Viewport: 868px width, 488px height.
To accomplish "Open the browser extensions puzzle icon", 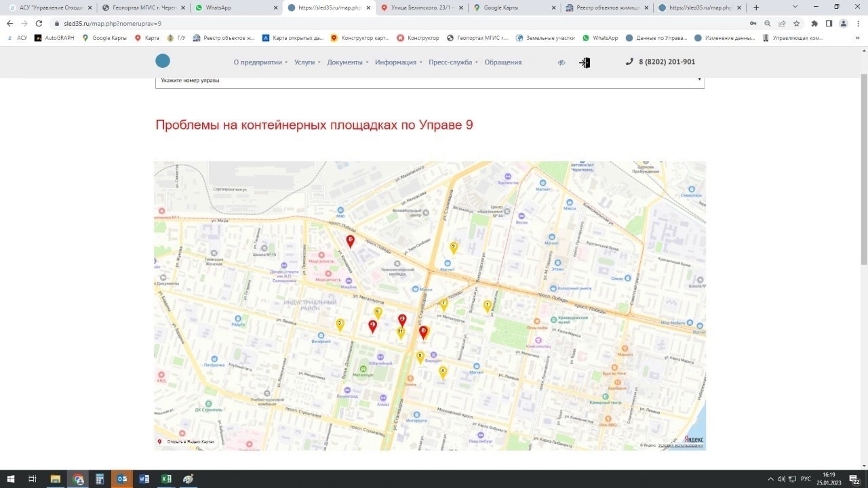I will (x=814, y=23).
